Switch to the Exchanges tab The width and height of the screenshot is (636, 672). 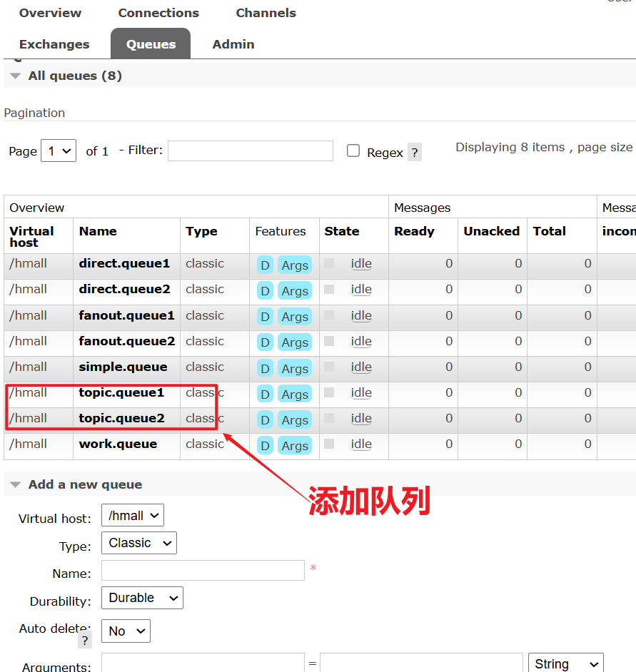[54, 44]
